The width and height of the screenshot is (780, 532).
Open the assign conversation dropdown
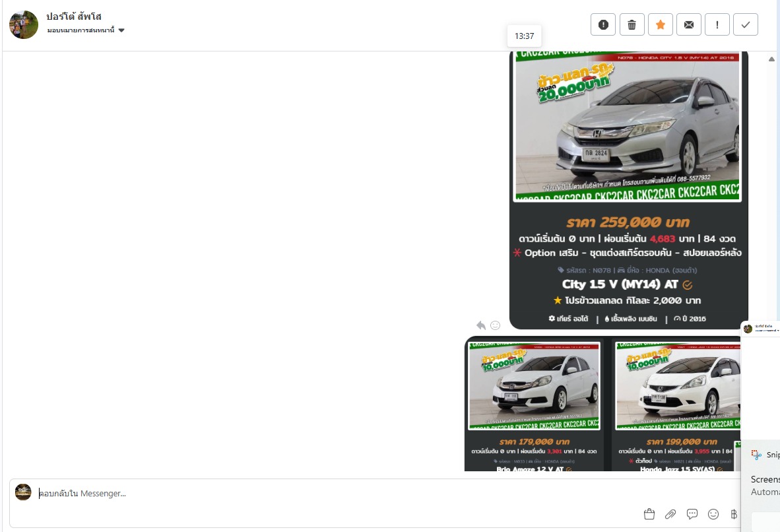pyautogui.click(x=86, y=30)
